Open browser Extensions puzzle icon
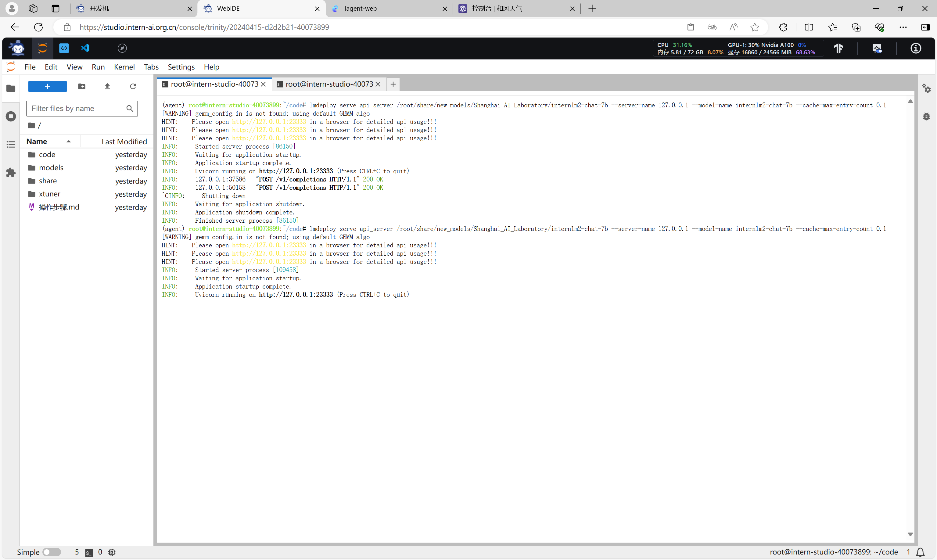 (x=783, y=27)
